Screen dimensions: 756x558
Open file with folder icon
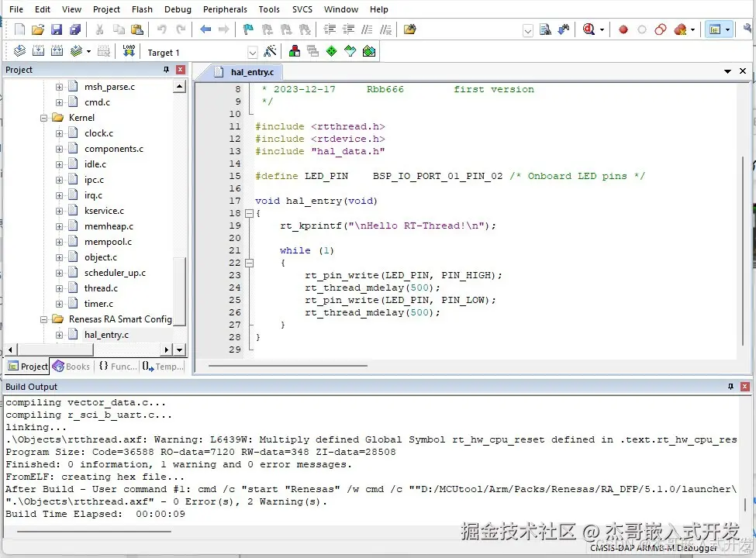pos(38,29)
